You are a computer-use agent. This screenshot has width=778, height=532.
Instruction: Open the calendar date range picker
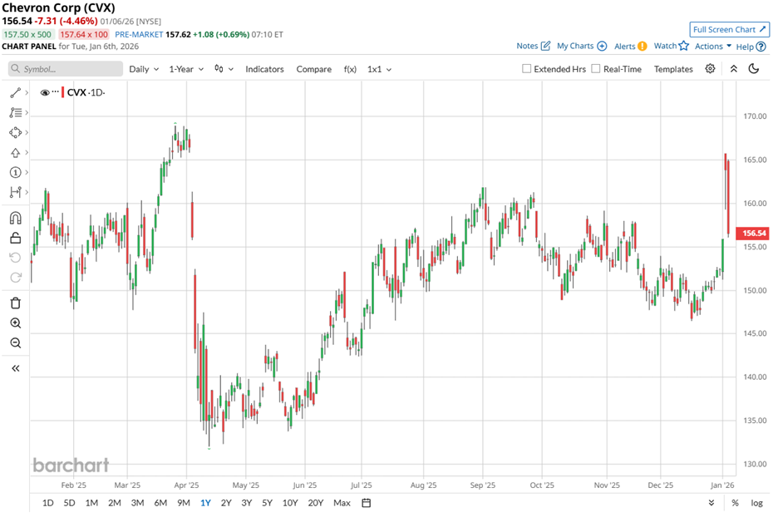pos(366,503)
